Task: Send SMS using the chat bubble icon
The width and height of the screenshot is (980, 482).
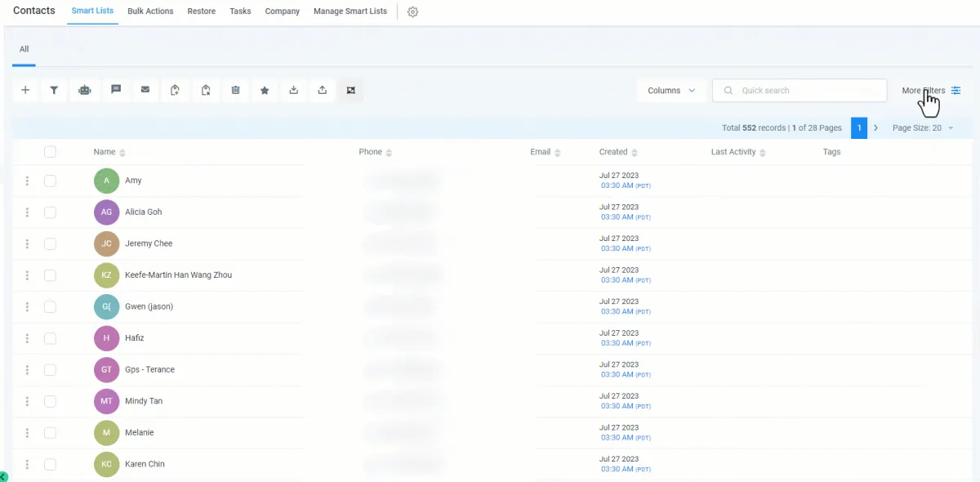Action: click(116, 91)
